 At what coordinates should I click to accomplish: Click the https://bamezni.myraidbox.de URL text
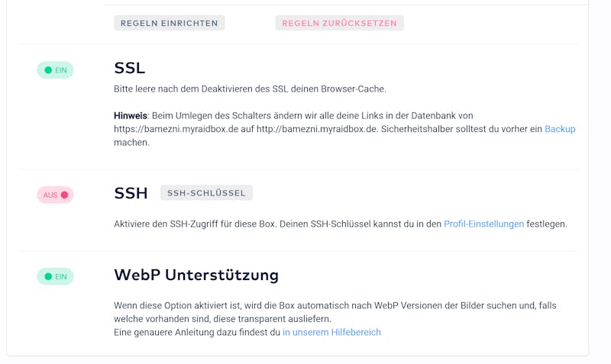click(176, 129)
